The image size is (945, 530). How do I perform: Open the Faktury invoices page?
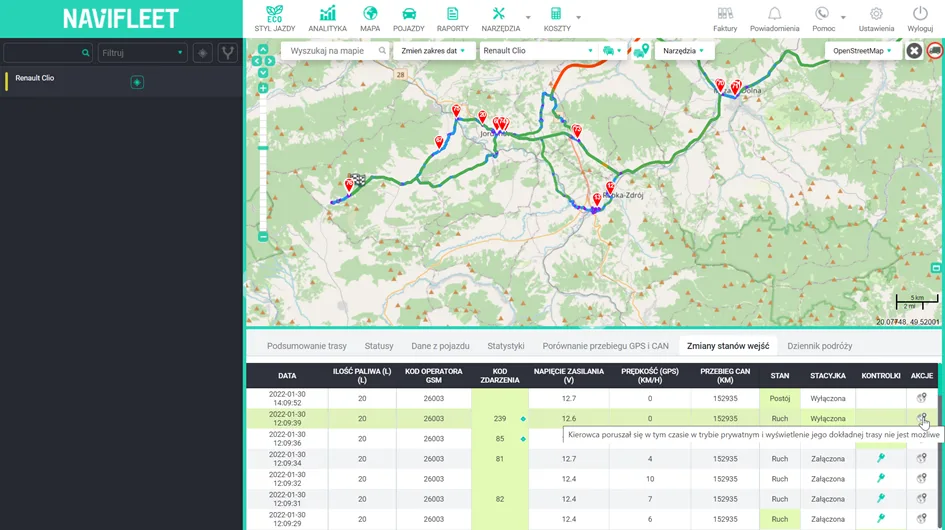(x=725, y=19)
